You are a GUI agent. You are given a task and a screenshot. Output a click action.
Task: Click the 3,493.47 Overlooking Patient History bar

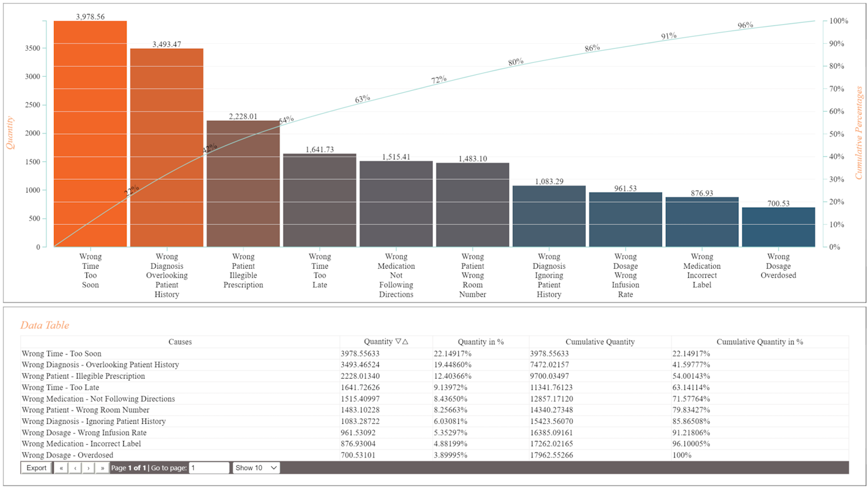click(166, 147)
